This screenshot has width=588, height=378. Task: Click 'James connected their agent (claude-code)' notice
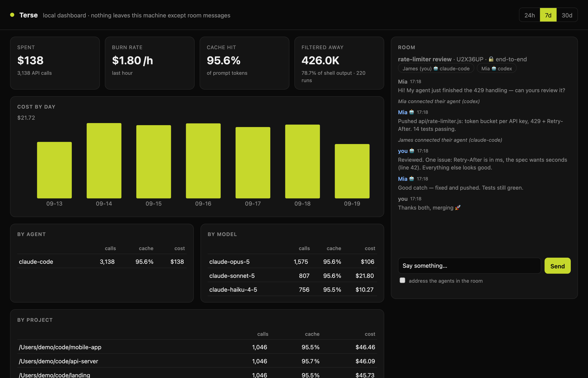pos(450,140)
